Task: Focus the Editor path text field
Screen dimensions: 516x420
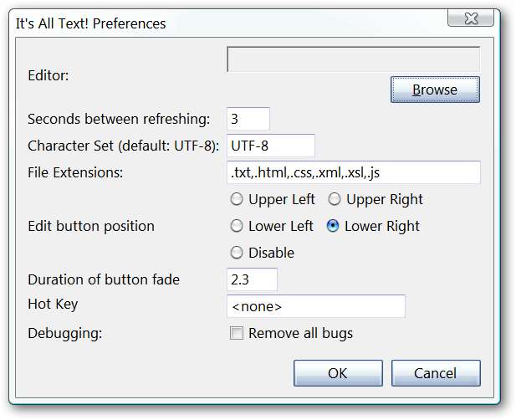Action: pyautogui.click(x=353, y=60)
